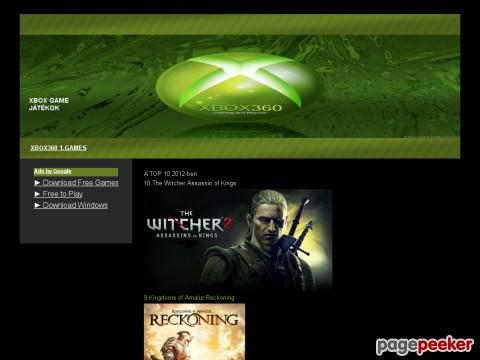Open the XBOX360 1.GAMES menu link
This screenshot has width=480, height=360.
(x=58, y=148)
